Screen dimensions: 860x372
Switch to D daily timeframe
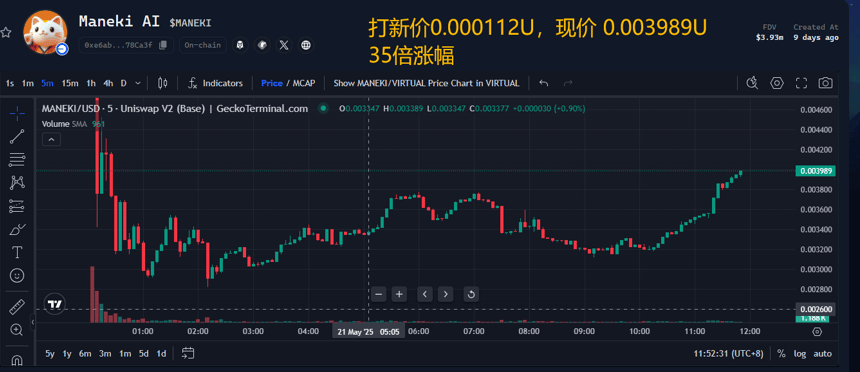click(123, 83)
